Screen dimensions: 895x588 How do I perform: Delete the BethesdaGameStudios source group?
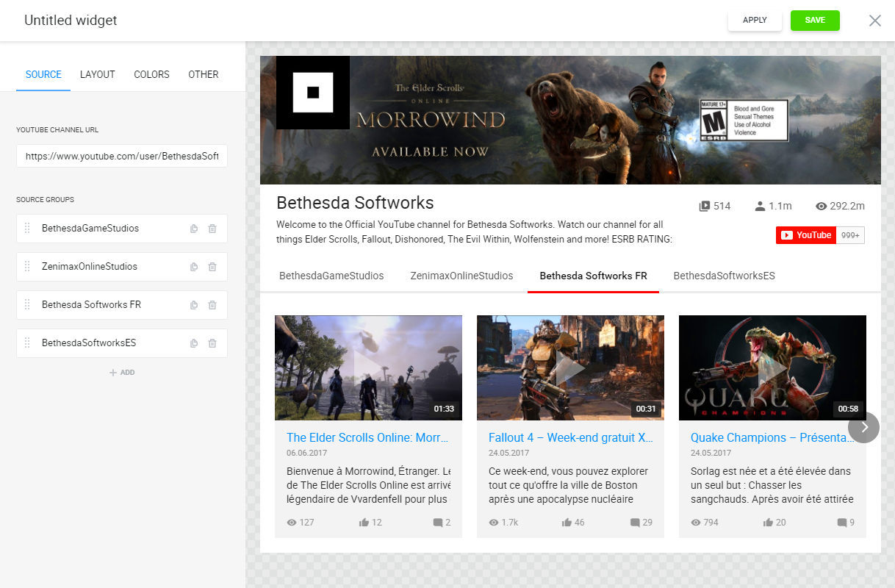click(x=212, y=229)
